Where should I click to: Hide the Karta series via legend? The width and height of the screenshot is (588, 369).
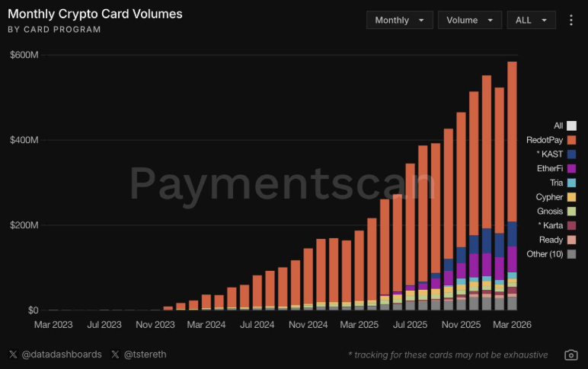coord(551,225)
